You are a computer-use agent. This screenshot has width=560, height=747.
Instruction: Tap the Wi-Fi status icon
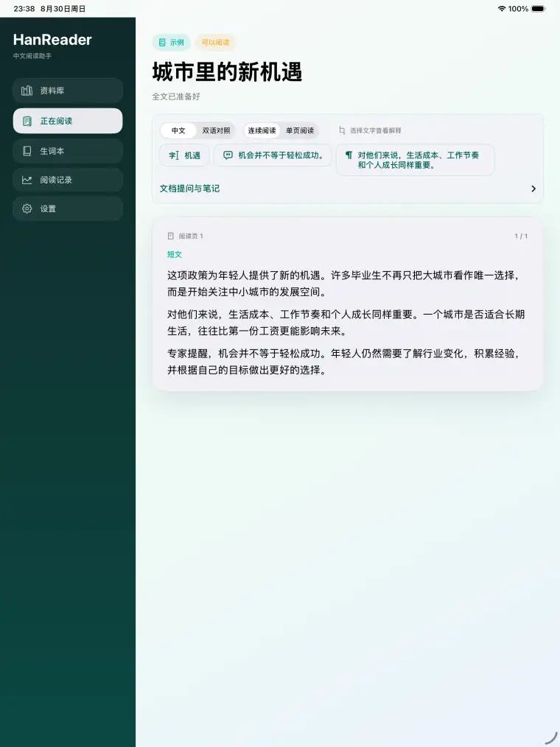[501, 9]
